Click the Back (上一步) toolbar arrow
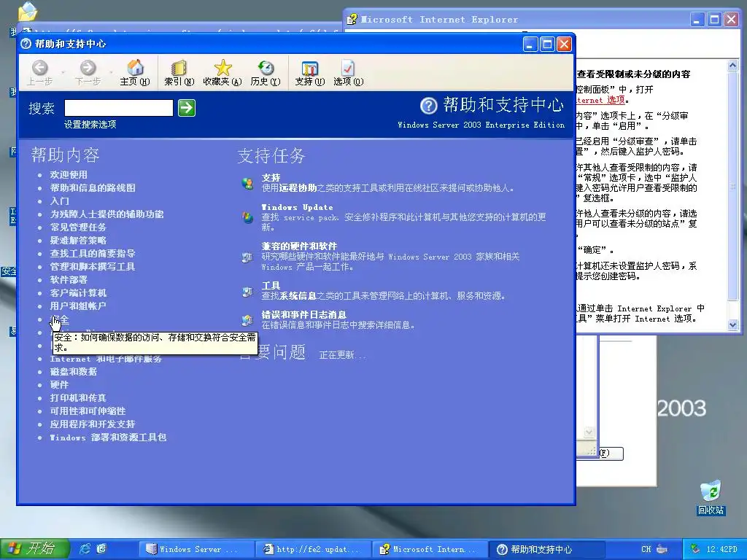Viewport: 747px width, 560px height. coord(40,68)
